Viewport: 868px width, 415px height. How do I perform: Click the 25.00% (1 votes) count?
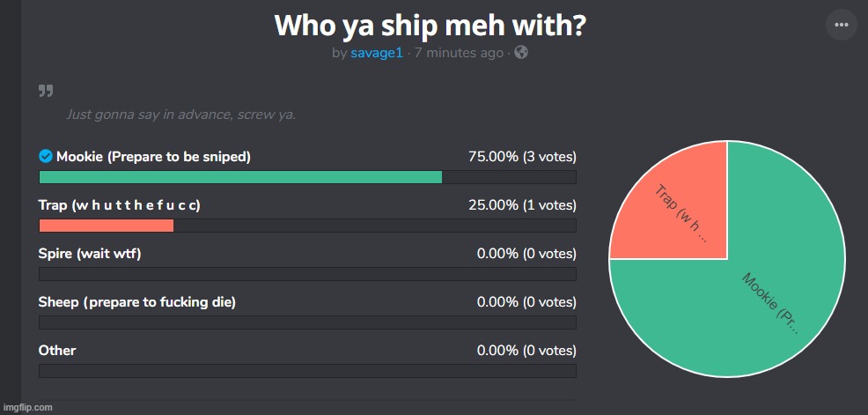(522, 205)
